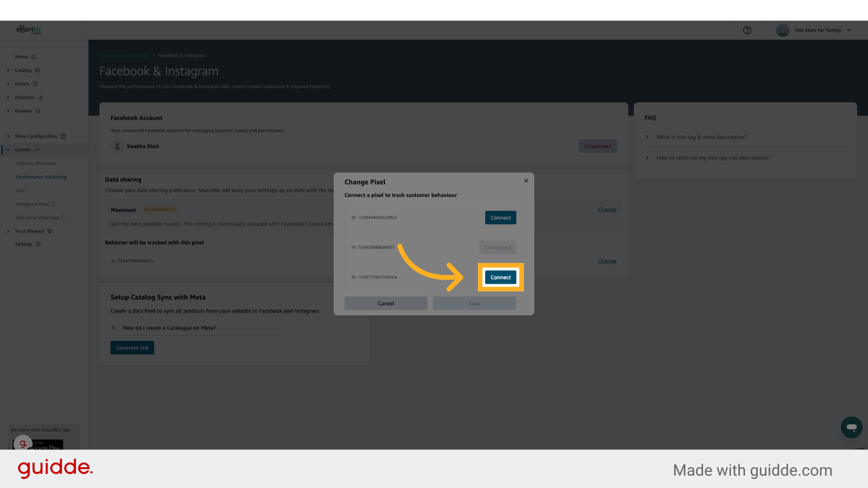Viewport: 868px width, 488px height.
Task: Click the Sell using Whatsapp lock icon
Action: [64, 218]
